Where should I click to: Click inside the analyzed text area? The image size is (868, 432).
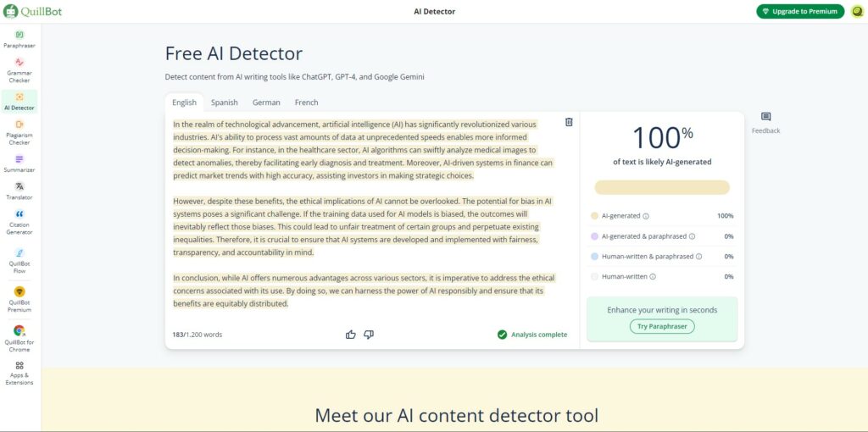[x=364, y=213]
